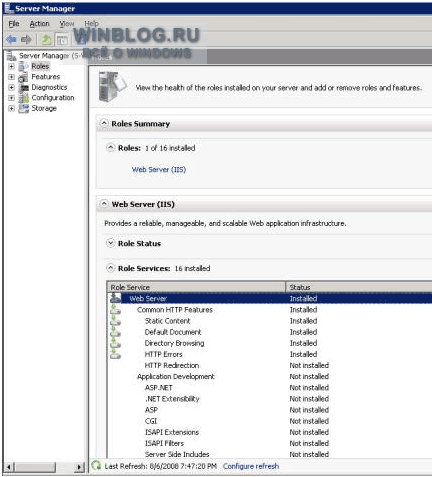Open the Help menu

click(x=91, y=24)
